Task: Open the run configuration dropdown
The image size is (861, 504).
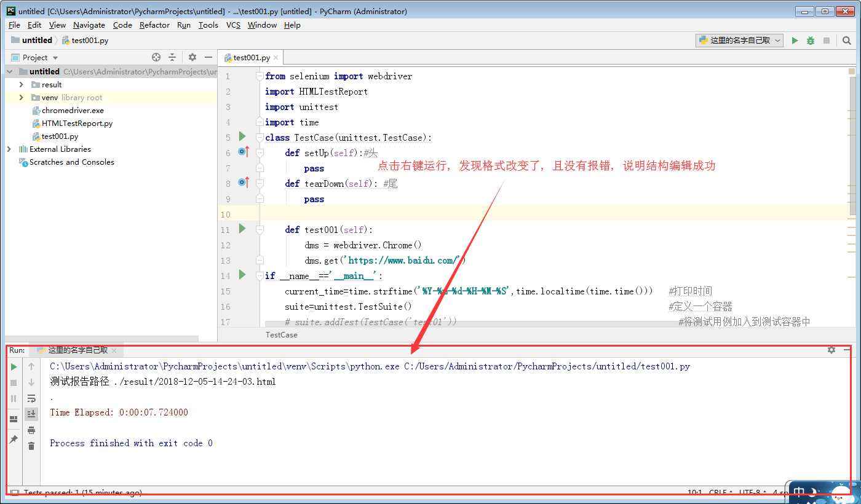Action: coord(740,41)
